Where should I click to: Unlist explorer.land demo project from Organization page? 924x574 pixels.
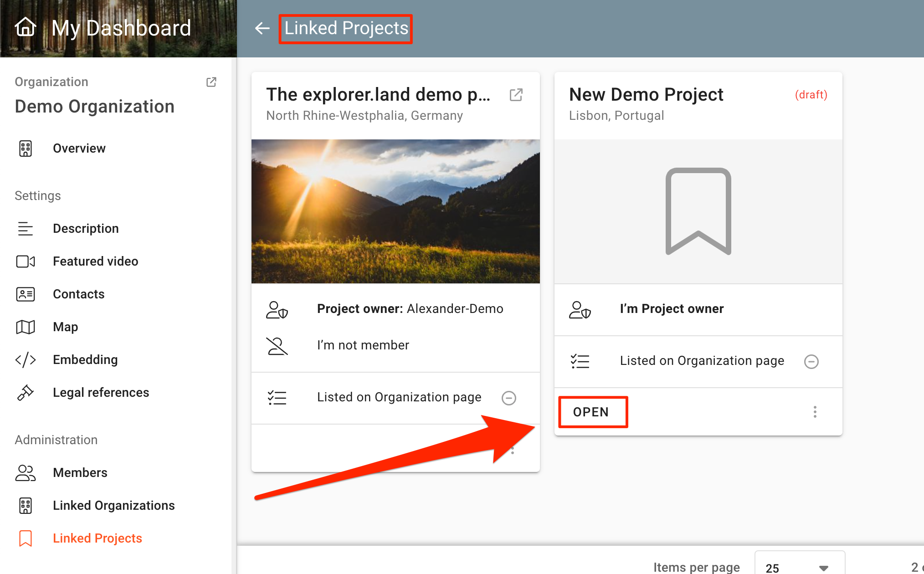508,398
